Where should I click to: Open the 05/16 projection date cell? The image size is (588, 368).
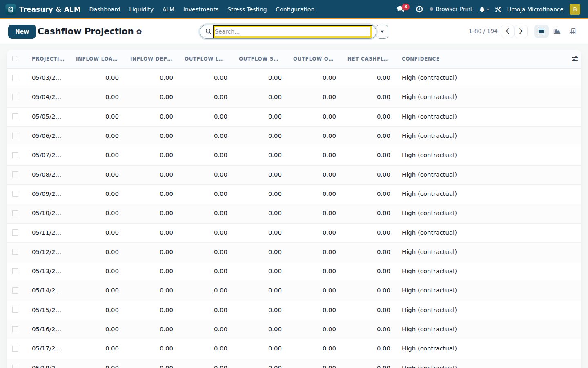coord(47,329)
